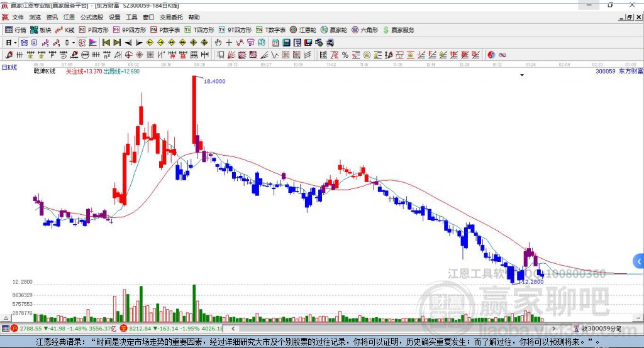
Task: Click the floppy disk save icon
Action: [308, 43]
